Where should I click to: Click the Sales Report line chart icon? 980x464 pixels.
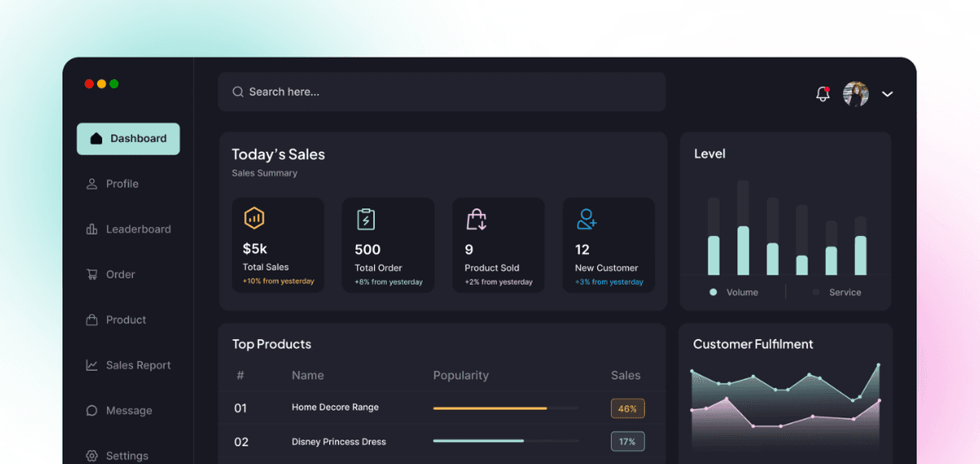tap(92, 365)
